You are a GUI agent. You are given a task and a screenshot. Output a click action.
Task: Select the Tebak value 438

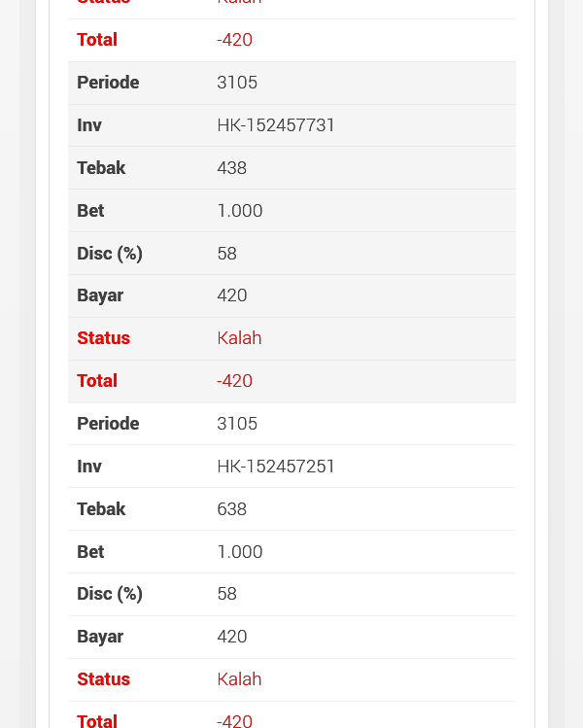pyautogui.click(x=232, y=168)
